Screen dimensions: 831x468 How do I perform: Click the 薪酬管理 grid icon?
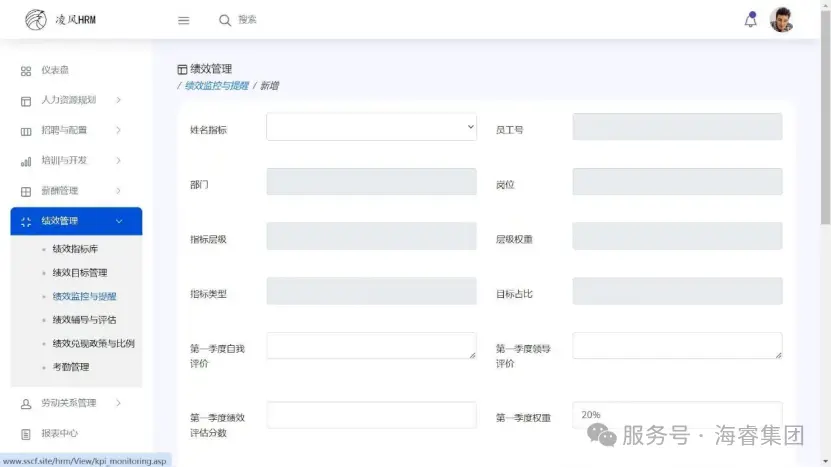click(x=26, y=191)
